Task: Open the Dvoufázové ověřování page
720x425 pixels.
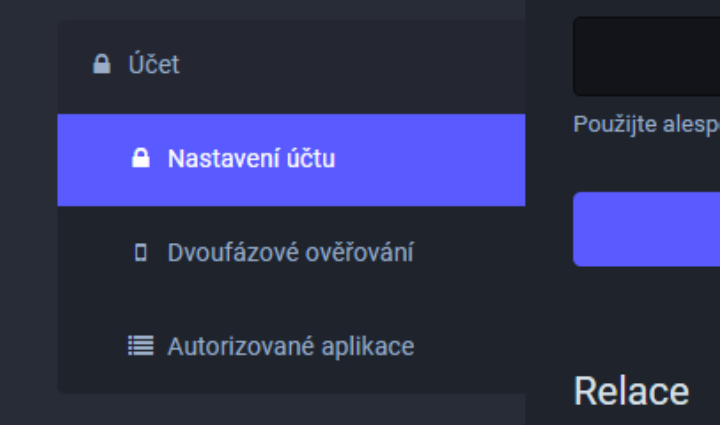Action: [290, 252]
